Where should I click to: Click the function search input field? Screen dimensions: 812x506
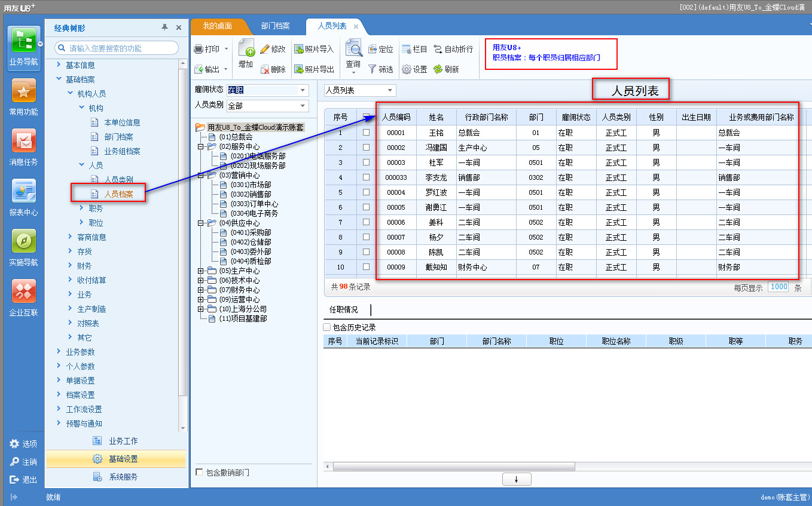tap(120, 48)
